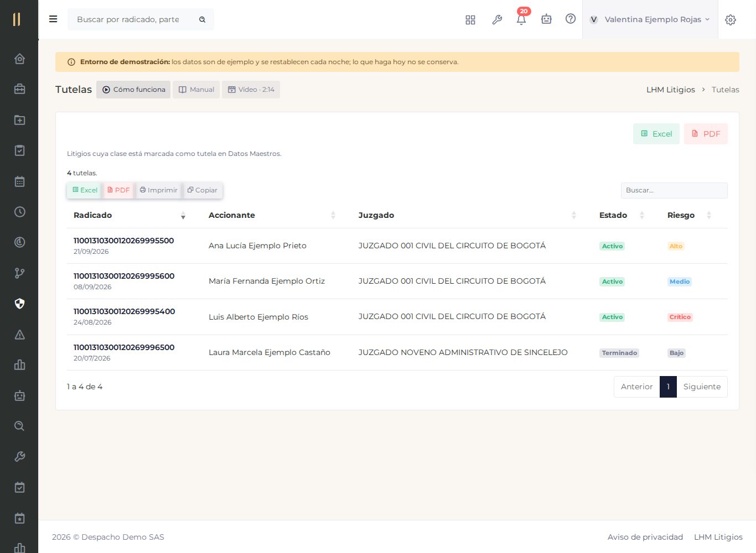
Task: Click the wrench tools icon in header
Action: pyautogui.click(x=497, y=19)
